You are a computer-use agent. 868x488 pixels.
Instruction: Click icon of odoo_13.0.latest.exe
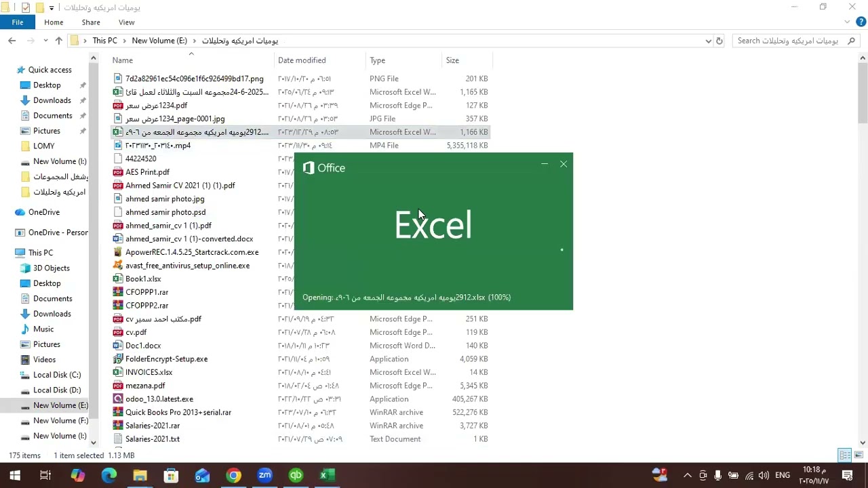[x=118, y=399]
